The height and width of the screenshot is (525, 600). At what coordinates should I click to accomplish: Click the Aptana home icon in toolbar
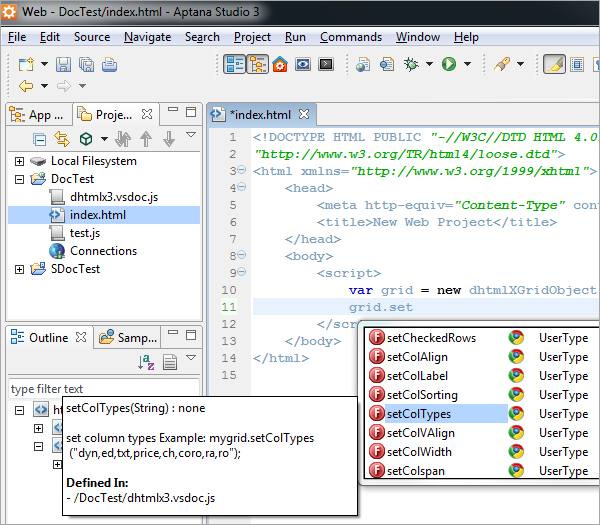click(x=280, y=64)
